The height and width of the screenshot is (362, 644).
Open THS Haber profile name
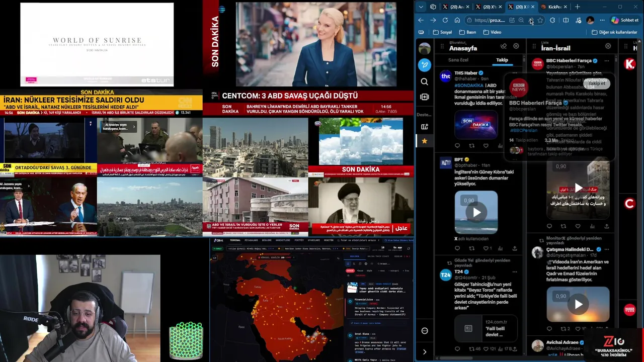coord(466,73)
